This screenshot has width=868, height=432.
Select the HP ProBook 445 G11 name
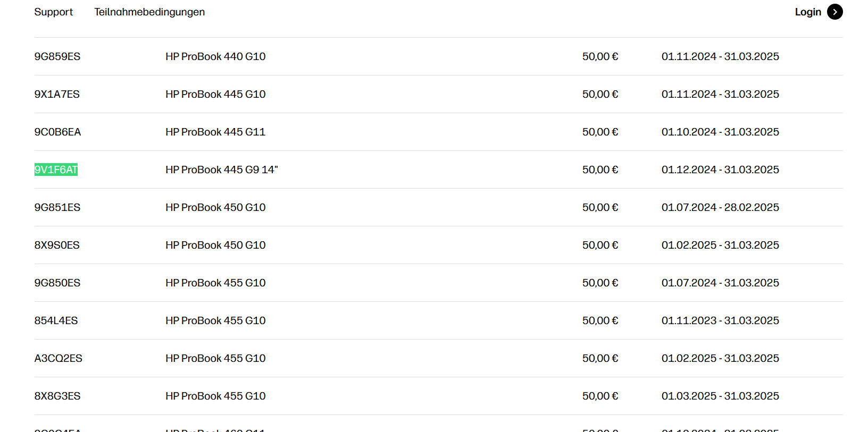pos(215,132)
